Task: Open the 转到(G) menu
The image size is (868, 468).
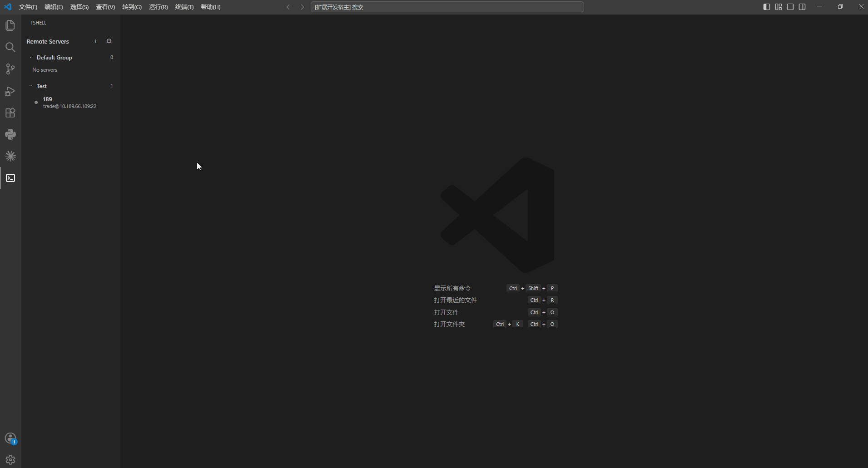Action: [132, 7]
